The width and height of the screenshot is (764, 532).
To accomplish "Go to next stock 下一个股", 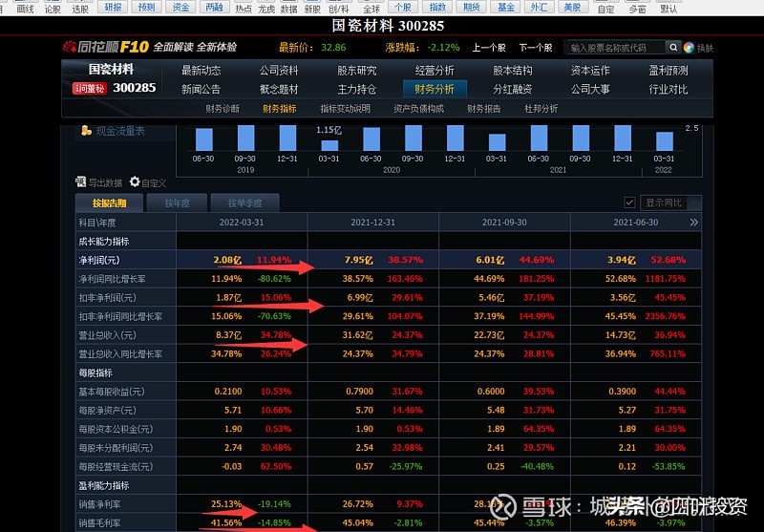I will (x=536, y=48).
